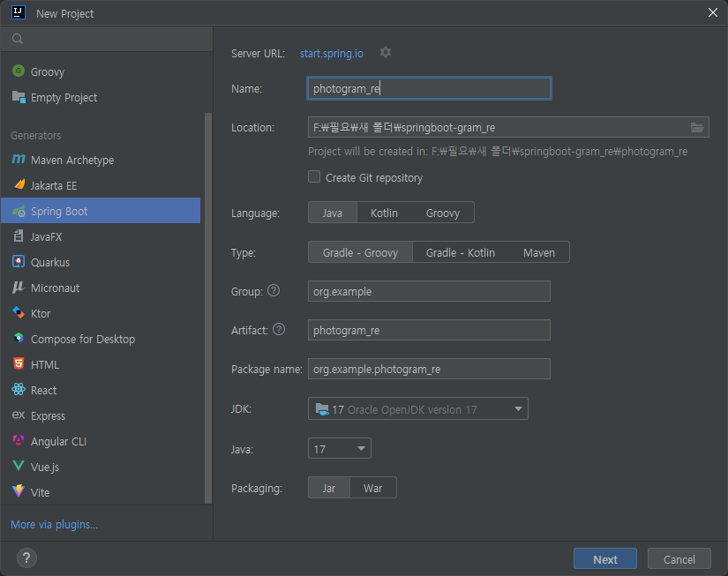Select Angular CLI generator
This screenshot has width=728, height=576.
click(101, 441)
